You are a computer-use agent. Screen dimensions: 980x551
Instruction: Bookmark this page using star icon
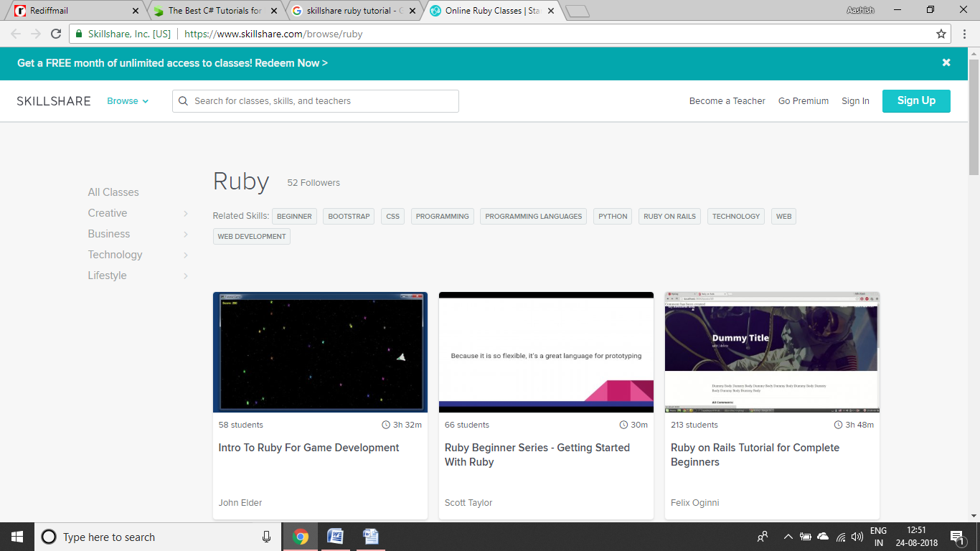tap(941, 34)
